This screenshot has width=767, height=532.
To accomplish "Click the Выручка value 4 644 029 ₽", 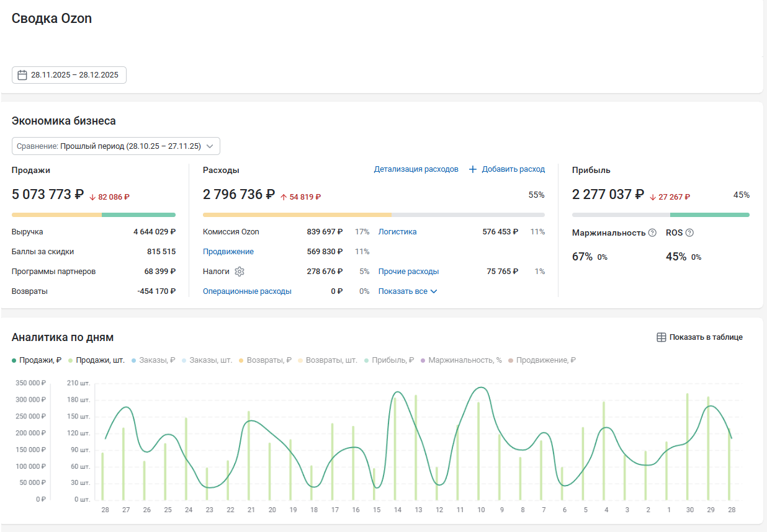I will [x=155, y=232].
